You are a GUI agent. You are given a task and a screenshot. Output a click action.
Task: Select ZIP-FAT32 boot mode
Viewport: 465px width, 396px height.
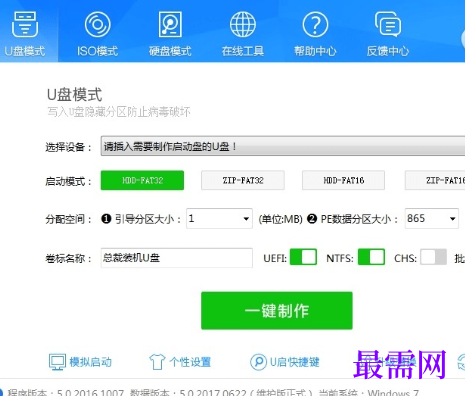pos(243,180)
